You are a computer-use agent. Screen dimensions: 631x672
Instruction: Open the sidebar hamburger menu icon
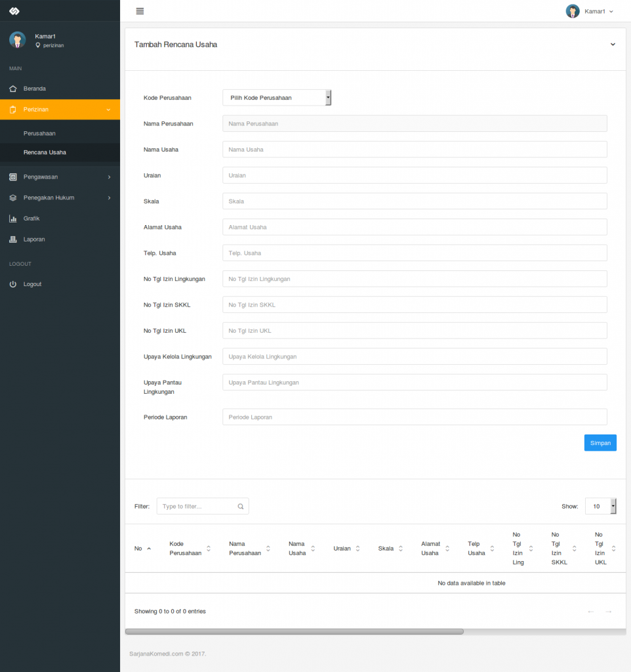coord(139,10)
